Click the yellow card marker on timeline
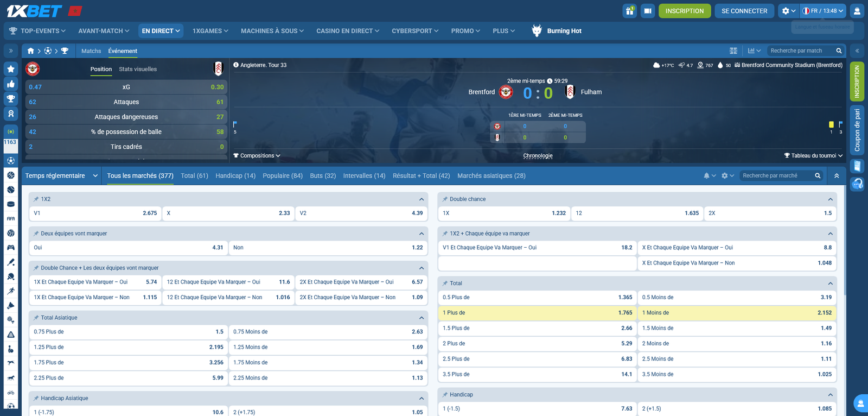Screen dimensions: 868x416 point(831,125)
